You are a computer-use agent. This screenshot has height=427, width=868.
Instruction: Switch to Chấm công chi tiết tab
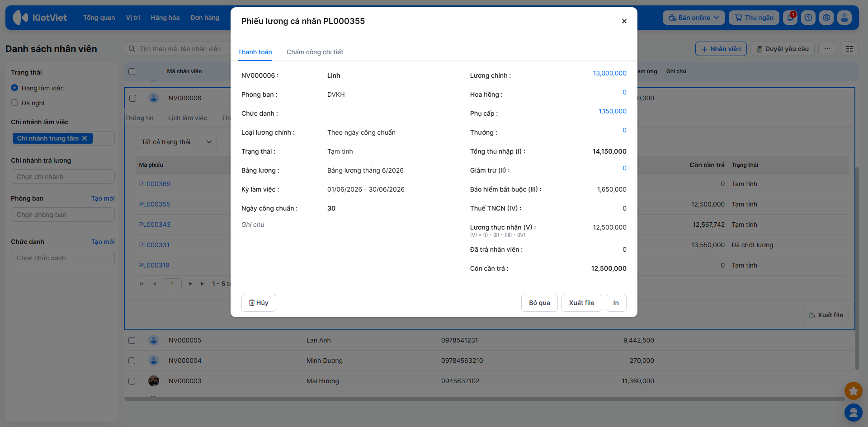pyautogui.click(x=315, y=52)
